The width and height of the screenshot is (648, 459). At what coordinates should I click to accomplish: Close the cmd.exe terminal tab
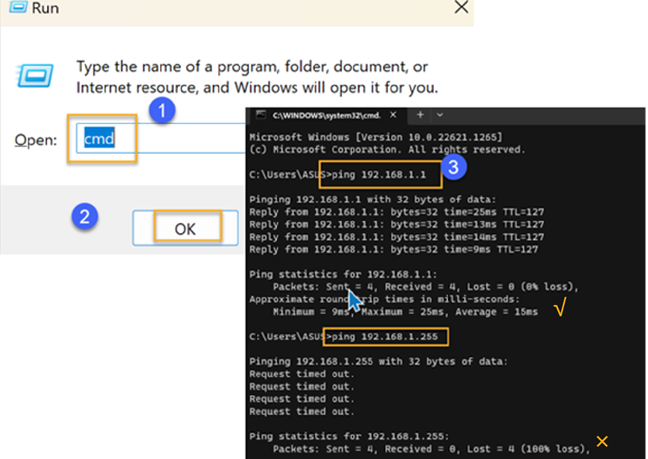pos(393,115)
